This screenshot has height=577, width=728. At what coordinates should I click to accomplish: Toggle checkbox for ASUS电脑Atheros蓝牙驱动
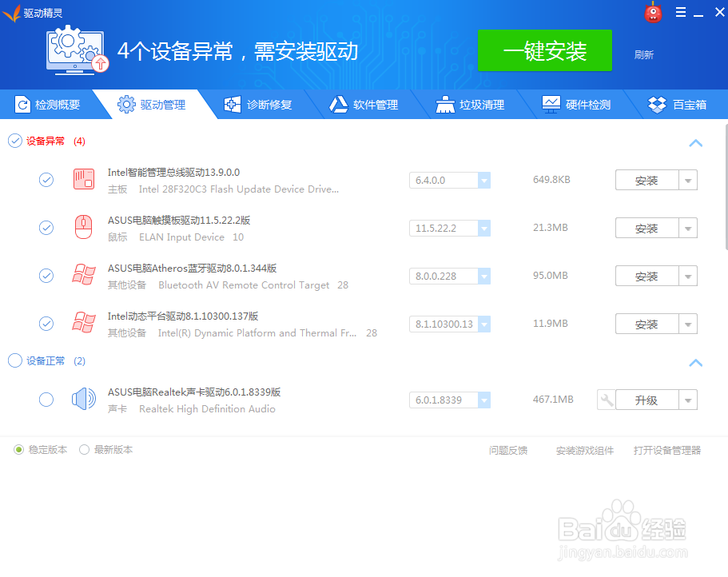coord(46,275)
